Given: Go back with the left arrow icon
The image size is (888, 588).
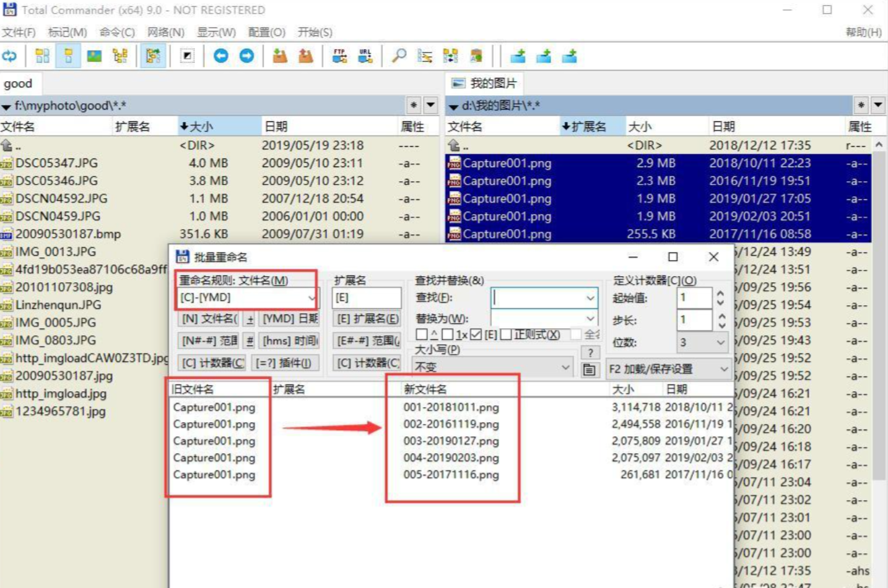Looking at the screenshot, I should pyautogui.click(x=220, y=56).
